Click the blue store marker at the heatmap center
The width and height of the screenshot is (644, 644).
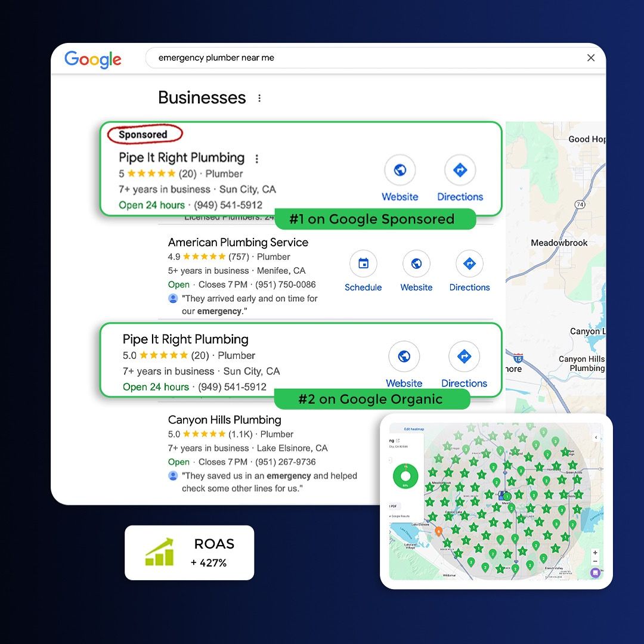502,496
